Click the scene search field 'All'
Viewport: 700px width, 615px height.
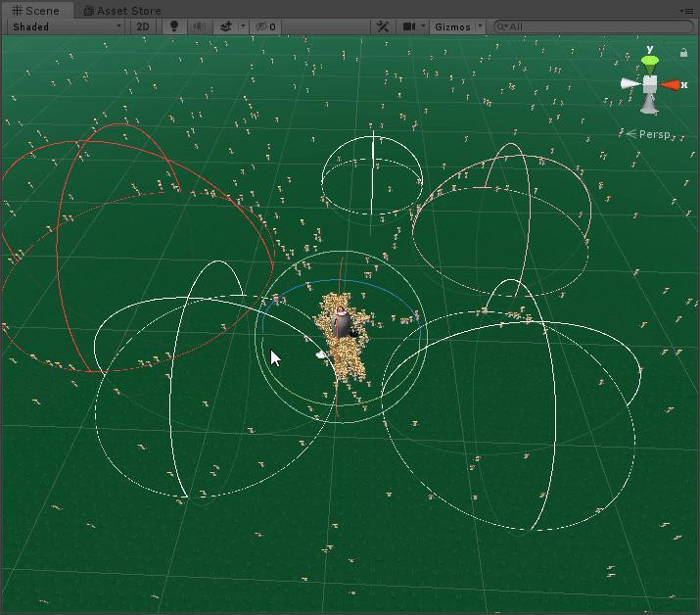click(593, 26)
